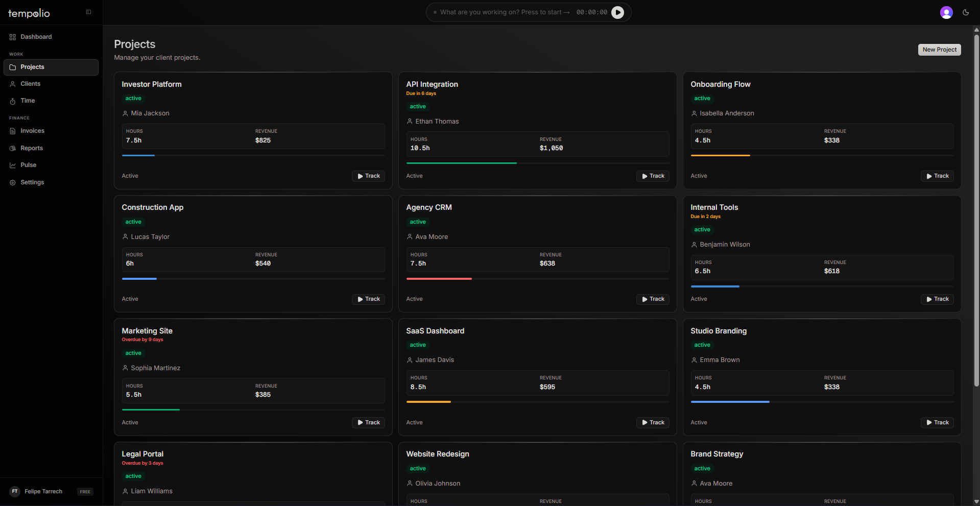Click the tempolio logo

tap(29, 13)
